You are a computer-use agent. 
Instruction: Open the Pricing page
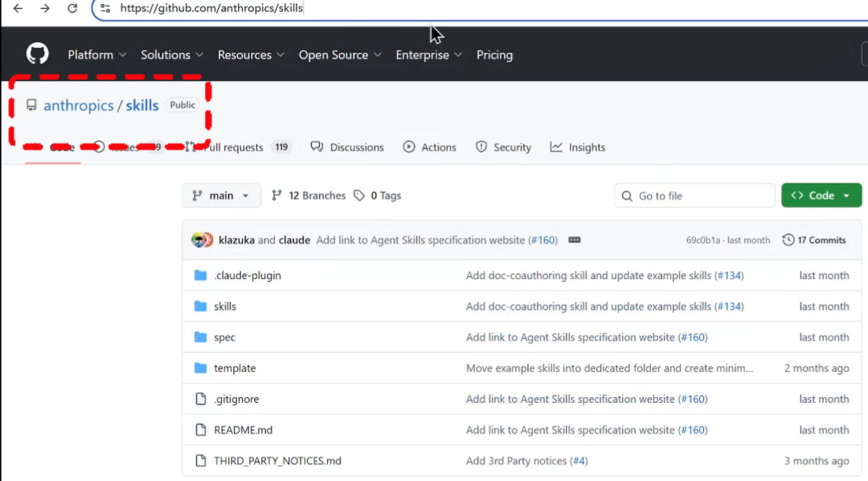point(494,55)
